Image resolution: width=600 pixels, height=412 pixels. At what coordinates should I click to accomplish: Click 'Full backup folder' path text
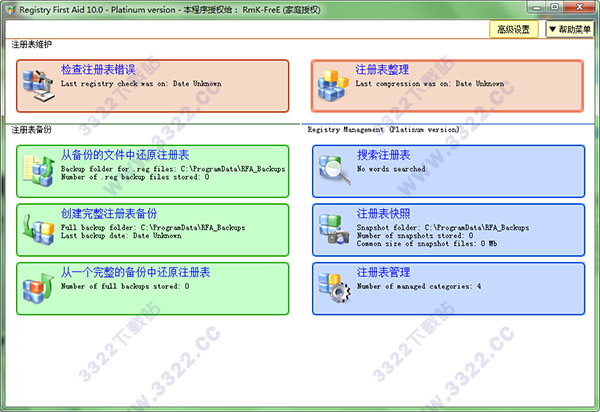(x=153, y=227)
